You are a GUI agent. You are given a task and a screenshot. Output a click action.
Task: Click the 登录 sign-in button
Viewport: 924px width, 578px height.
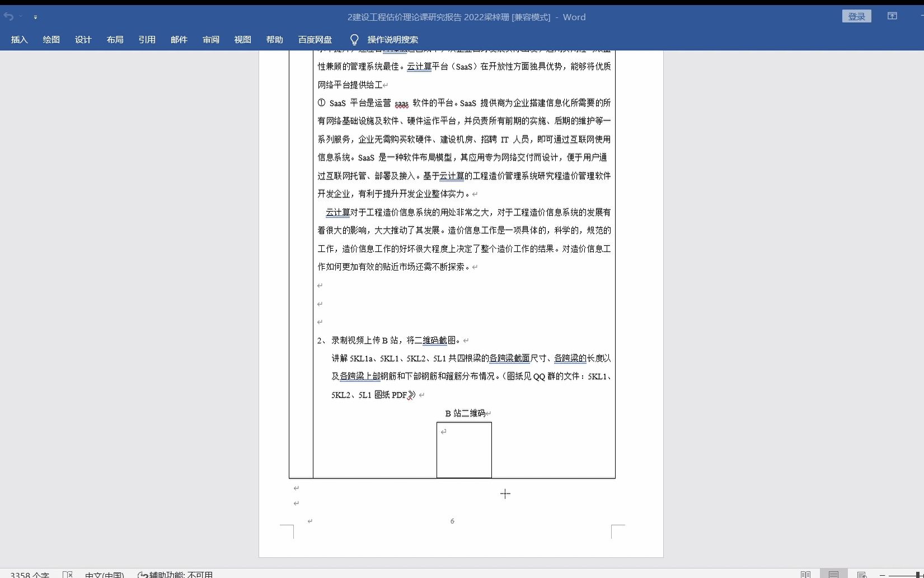856,17
